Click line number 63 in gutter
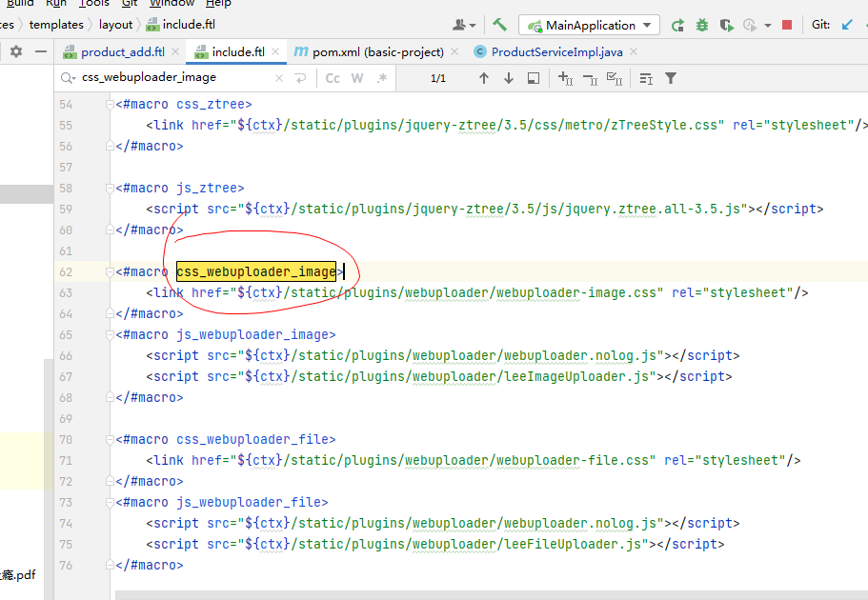This screenshot has height=600, width=868. [66, 292]
